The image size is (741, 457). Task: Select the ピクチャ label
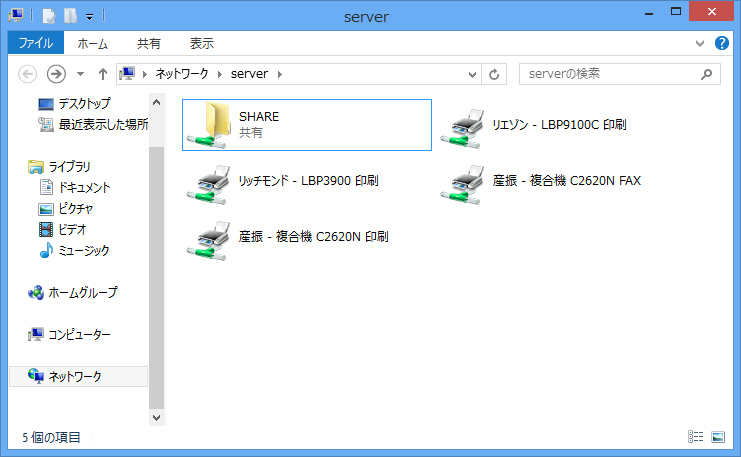[x=76, y=208]
